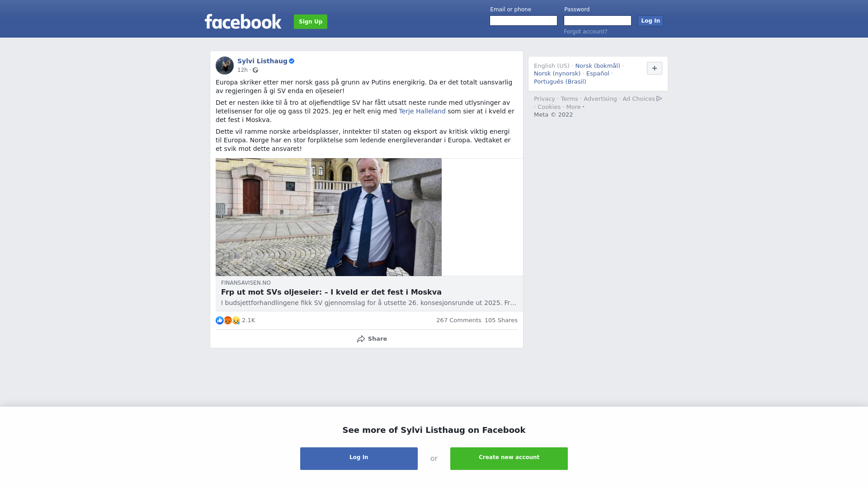Viewport: 868px width, 488px height.
Task: Open the Finansavisen article thumbnail image
Action: (329, 217)
